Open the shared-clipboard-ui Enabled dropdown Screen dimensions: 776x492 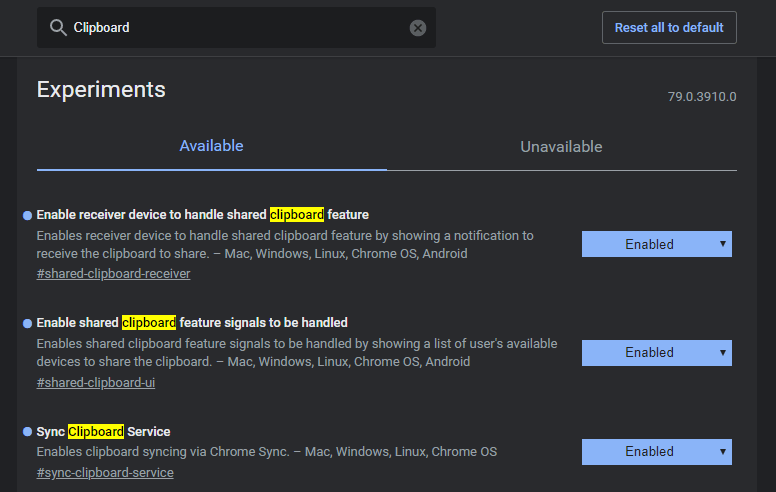(x=656, y=352)
